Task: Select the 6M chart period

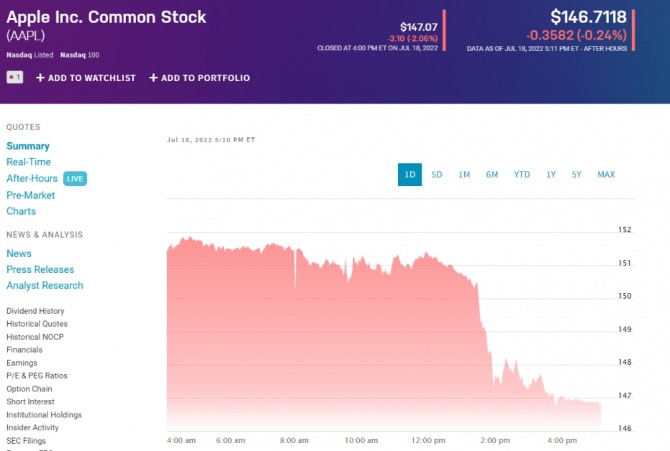Action: [492, 175]
